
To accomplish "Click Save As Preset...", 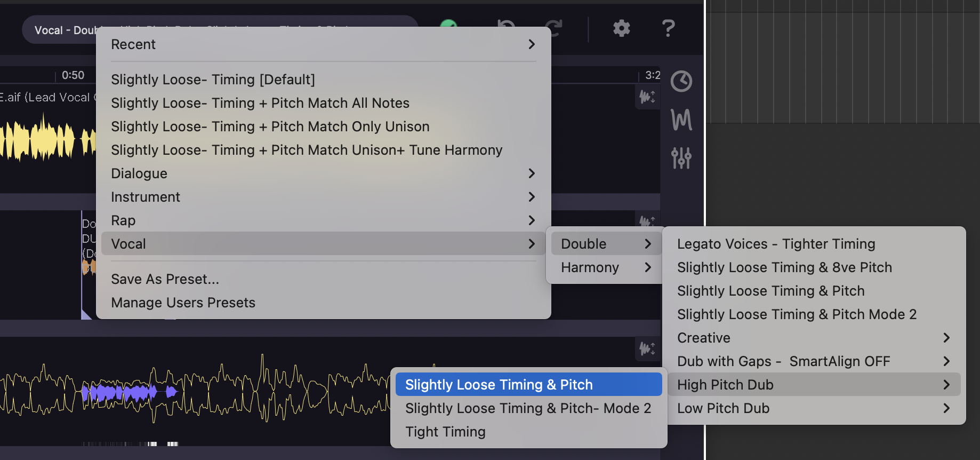I will click(165, 279).
